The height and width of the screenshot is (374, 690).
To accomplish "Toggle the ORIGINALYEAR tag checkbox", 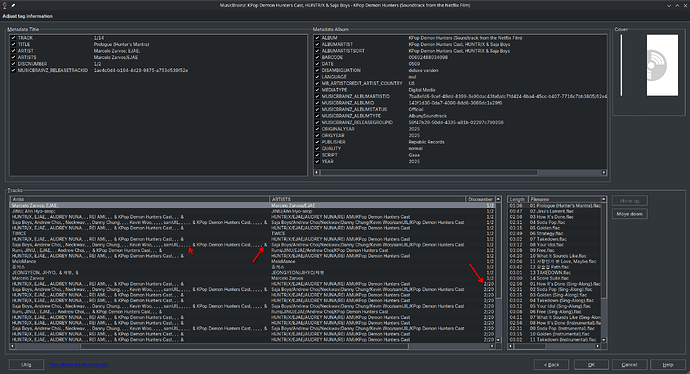I will pyautogui.click(x=317, y=129).
